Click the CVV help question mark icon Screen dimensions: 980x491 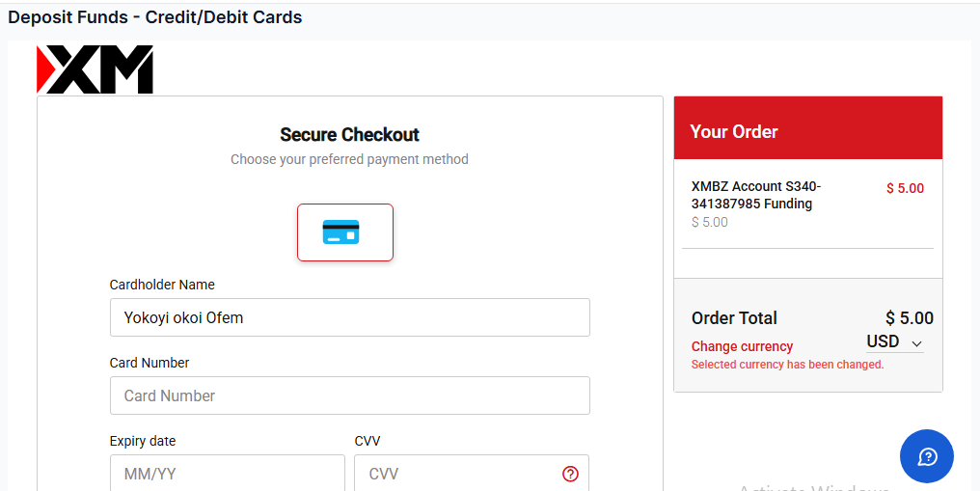pyautogui.click(x=570, y=474)
